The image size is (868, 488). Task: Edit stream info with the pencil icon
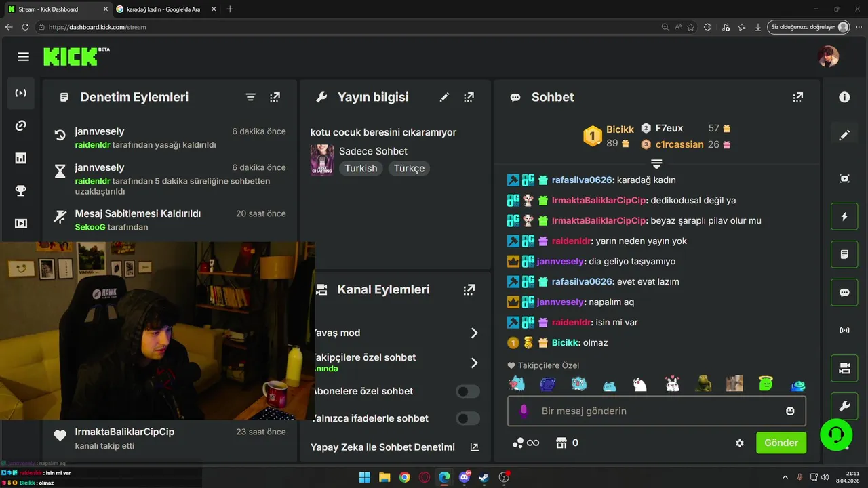pyautogui.click(x=444, y=97)
